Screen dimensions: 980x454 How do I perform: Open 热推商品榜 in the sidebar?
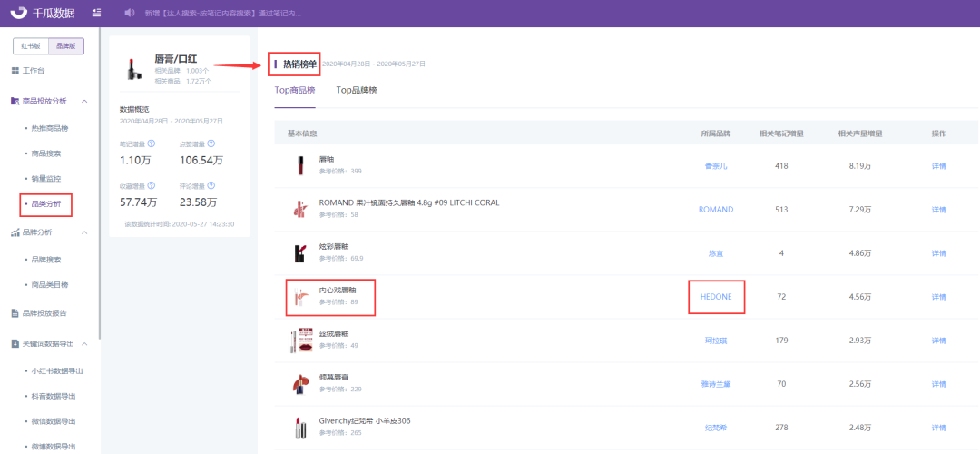pyautogui.click(x=50, y=127)
